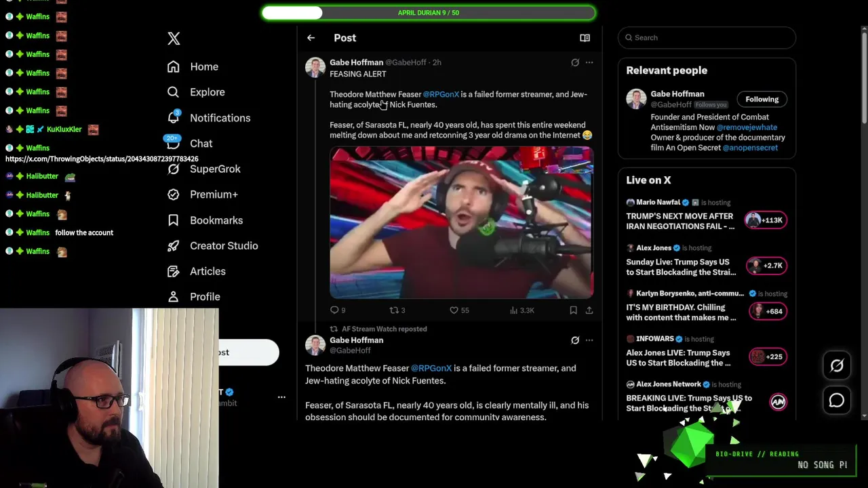Click the SuperGrok slash icon in the sidebar

[174, 169]
